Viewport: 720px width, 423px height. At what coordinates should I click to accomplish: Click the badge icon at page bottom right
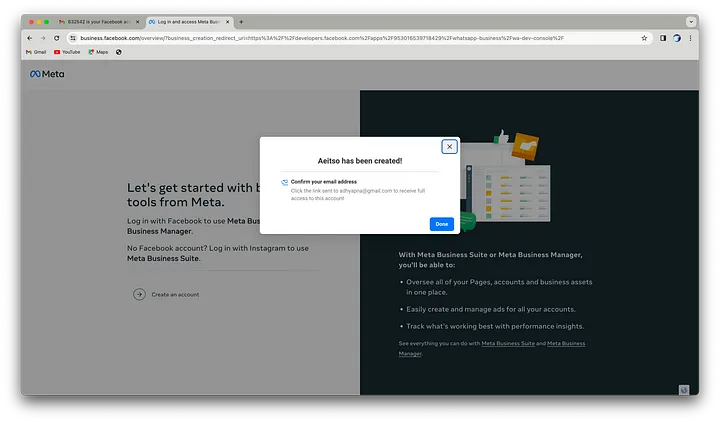[x=684, y=389]
